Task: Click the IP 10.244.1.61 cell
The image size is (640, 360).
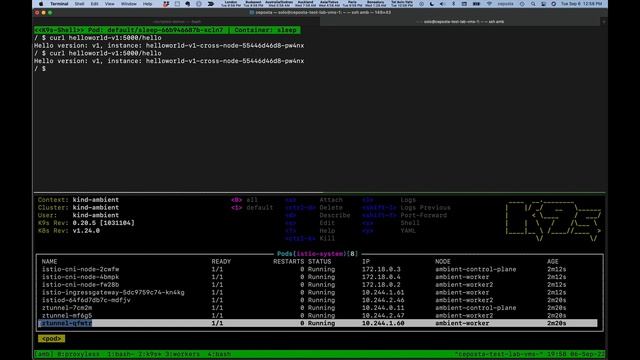Action: coord(383,293)
